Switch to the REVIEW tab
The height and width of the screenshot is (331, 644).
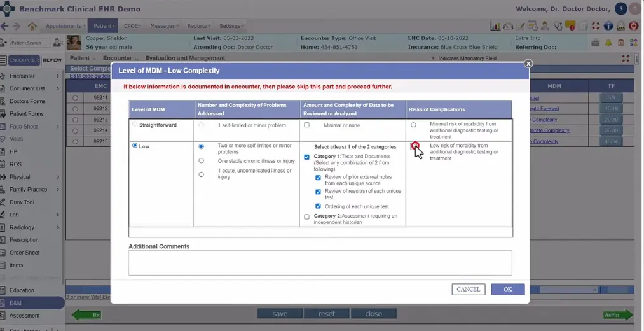pyautogui.click(x=52, y=60)
